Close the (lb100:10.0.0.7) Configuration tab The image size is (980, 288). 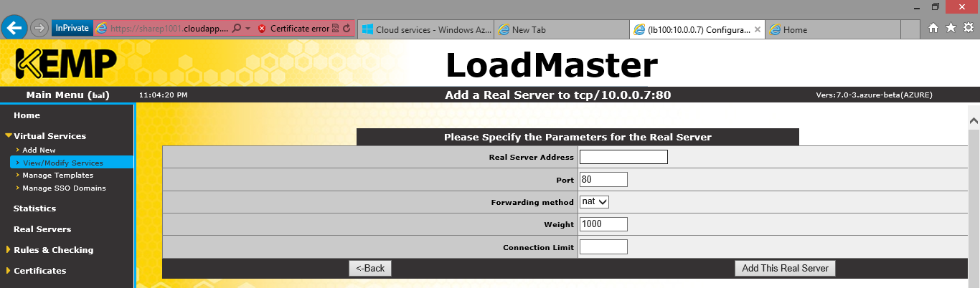click(758, 30)
